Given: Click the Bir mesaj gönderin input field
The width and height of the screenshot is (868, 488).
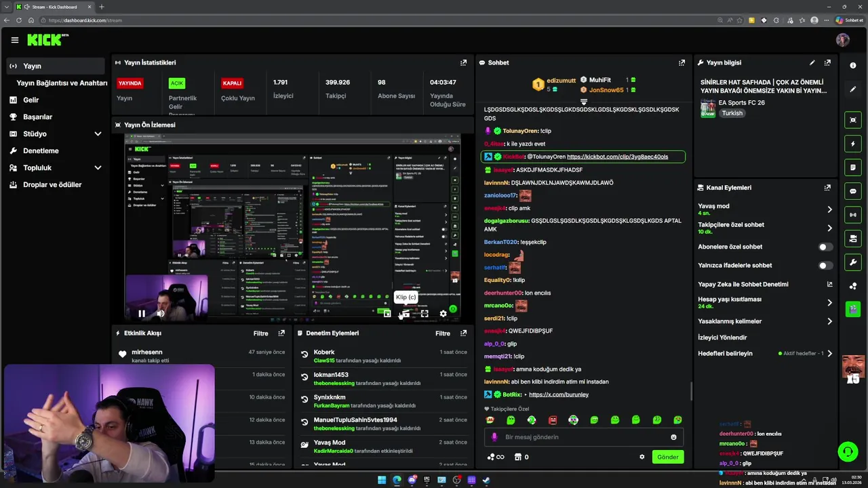Looking at the screenshot, I should pos(583,437).
